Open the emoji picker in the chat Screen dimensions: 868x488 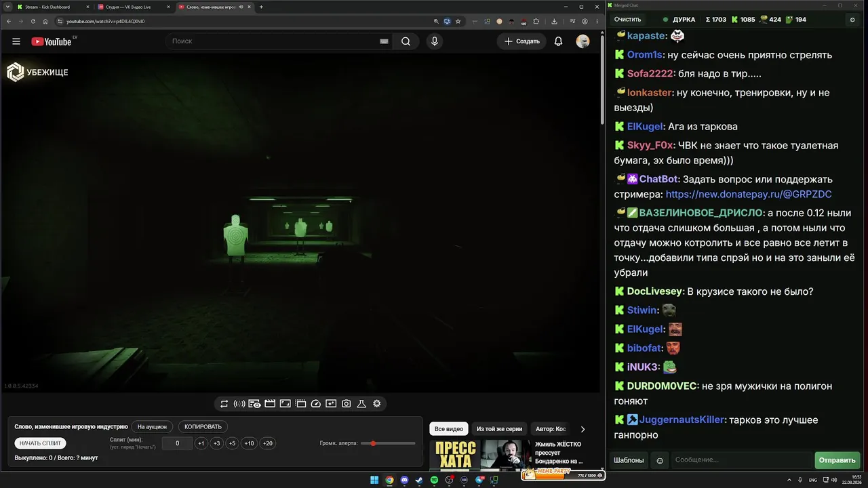(660, 461)
